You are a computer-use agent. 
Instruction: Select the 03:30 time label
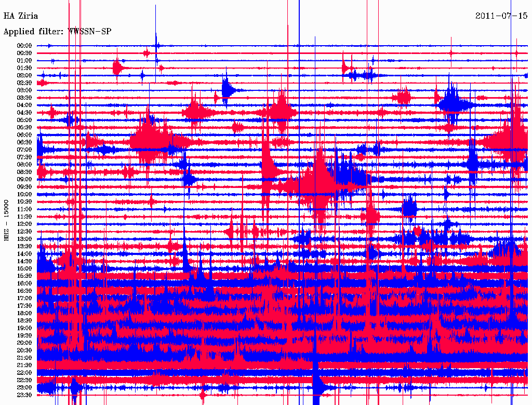[x=24, y=98]
